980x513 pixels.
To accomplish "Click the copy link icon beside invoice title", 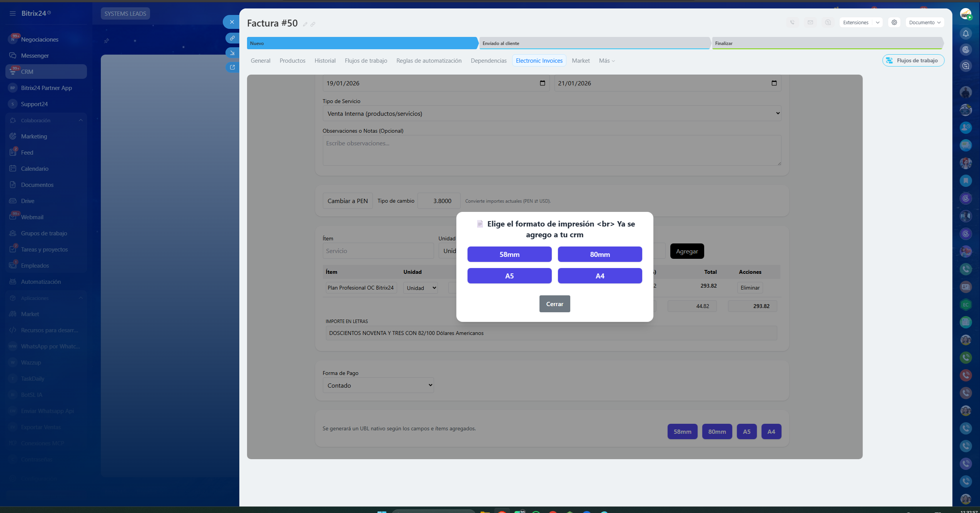I will click(313, 24).
